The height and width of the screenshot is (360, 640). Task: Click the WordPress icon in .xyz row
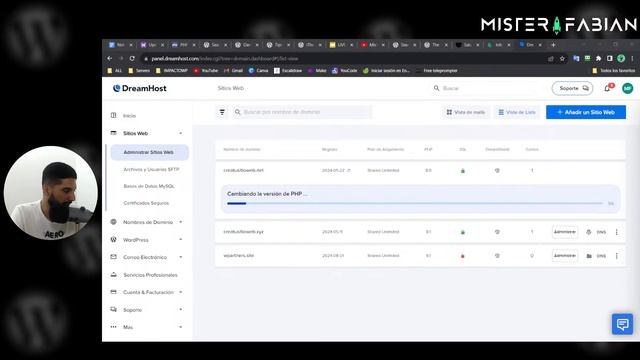[589, 232]
